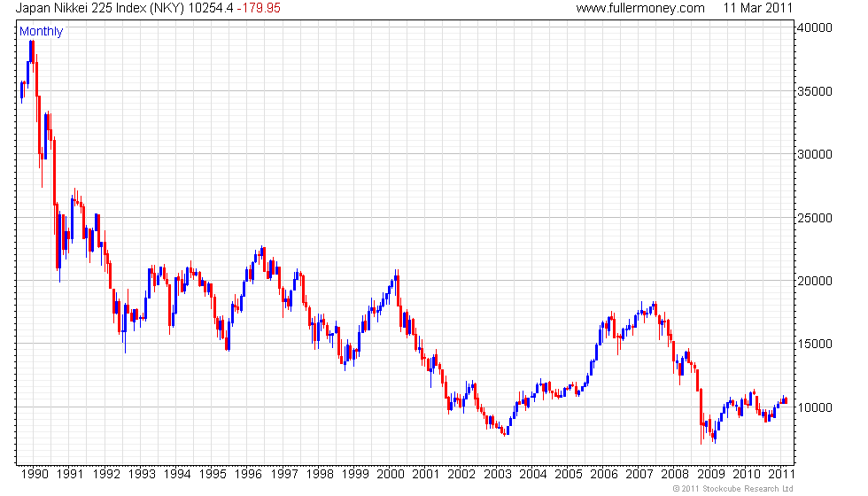Click the 2008 year label
Screen dimensions: 868x496
pos(675,474)
